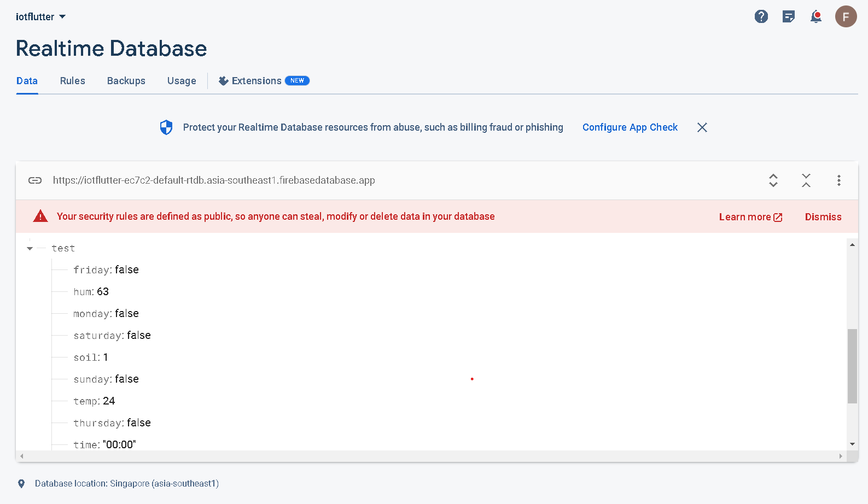868x504 pixels.
Task: Switch to the Rules tab
Action: point(73,81)
